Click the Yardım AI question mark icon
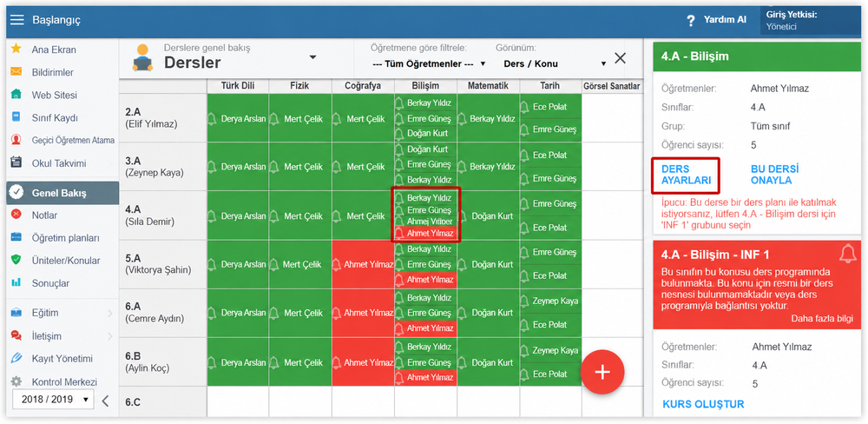868x424 pixels. 690,21
